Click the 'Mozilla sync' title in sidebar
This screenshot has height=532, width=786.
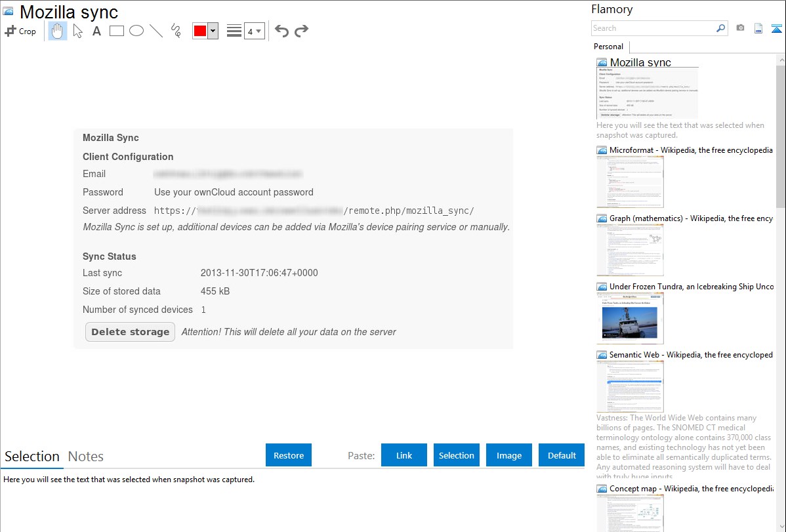640,63
